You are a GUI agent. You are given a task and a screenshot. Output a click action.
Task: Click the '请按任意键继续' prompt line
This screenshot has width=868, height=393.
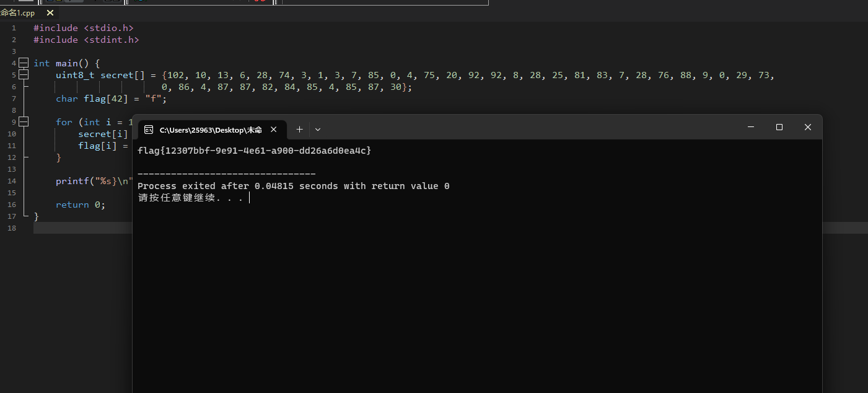(190, 198)
